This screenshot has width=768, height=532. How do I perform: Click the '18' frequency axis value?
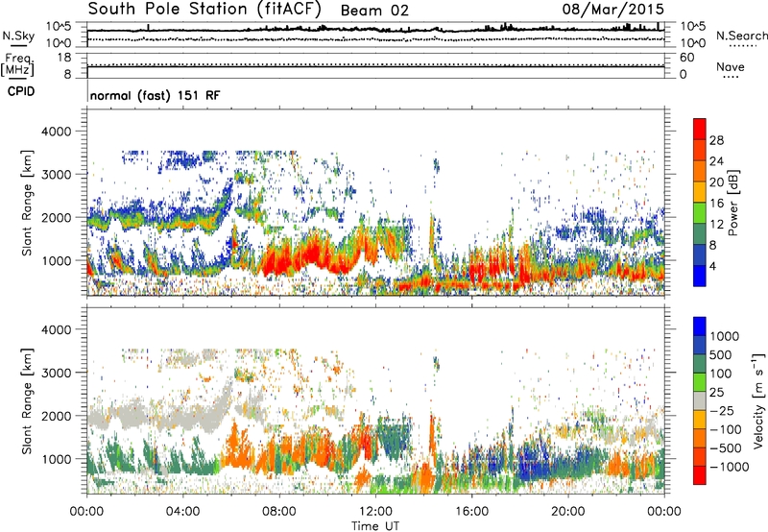[64, 57]
